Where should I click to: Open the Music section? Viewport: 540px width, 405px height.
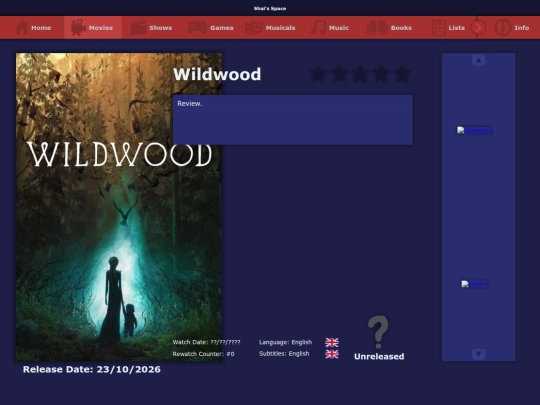click(x=330, y=28)
